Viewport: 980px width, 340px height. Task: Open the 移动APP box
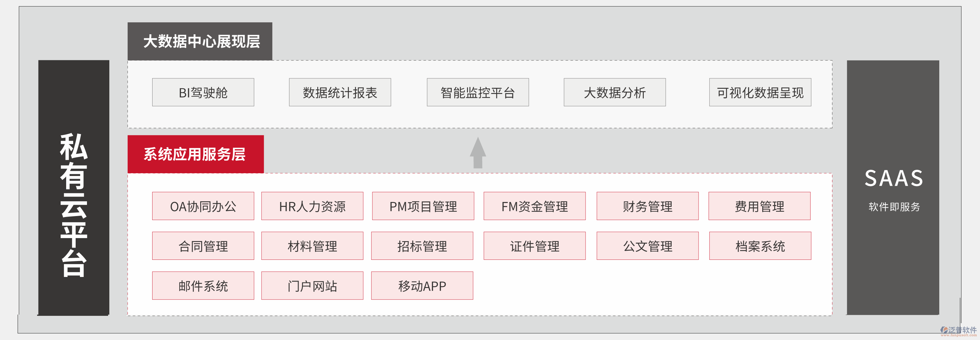click(x=422, y=286)
